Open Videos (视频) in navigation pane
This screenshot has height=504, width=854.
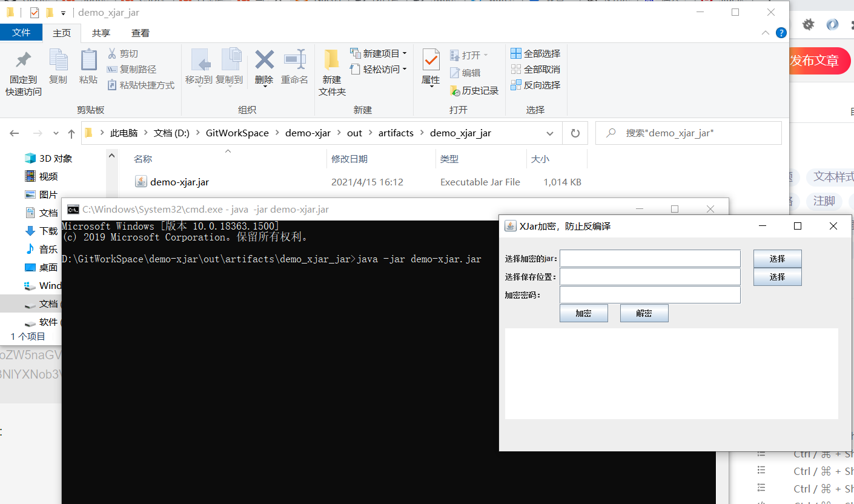[x=42, y=176]
